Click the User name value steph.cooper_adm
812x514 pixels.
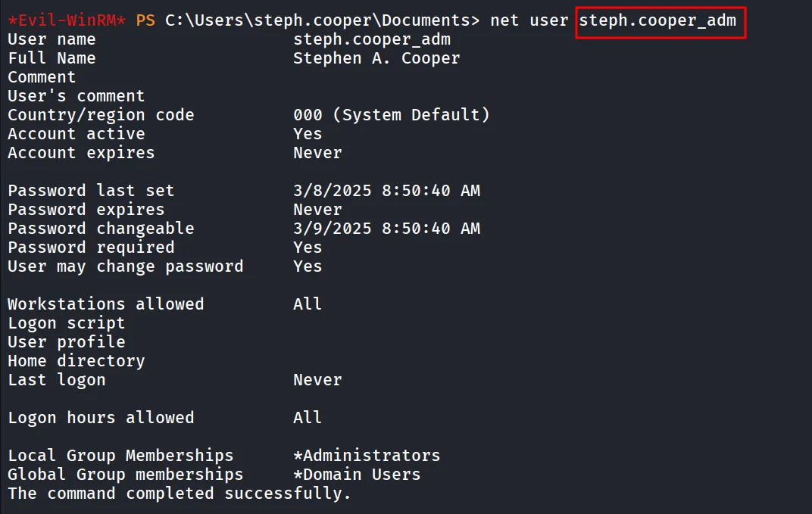coord(372,39)
